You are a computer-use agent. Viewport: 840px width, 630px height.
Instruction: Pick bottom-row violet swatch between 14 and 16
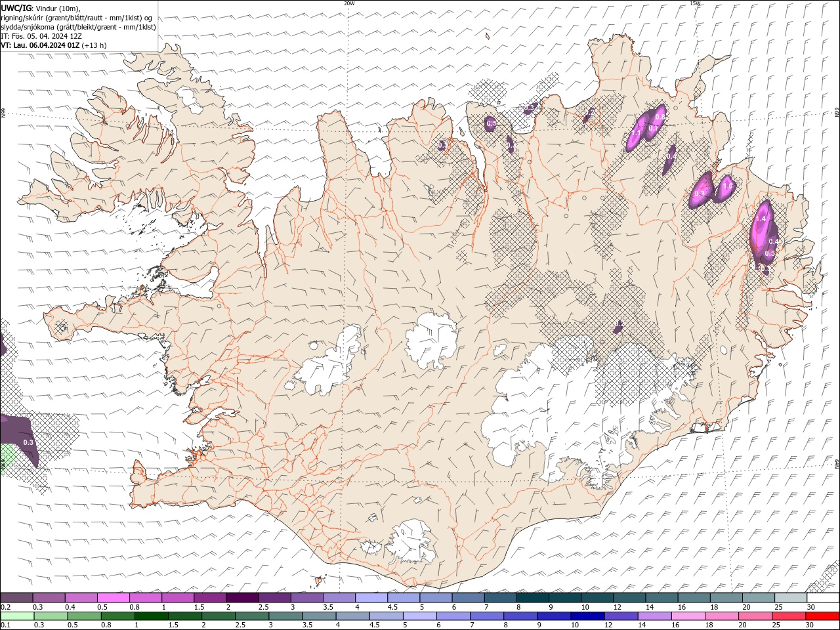(x=655, y=616)
